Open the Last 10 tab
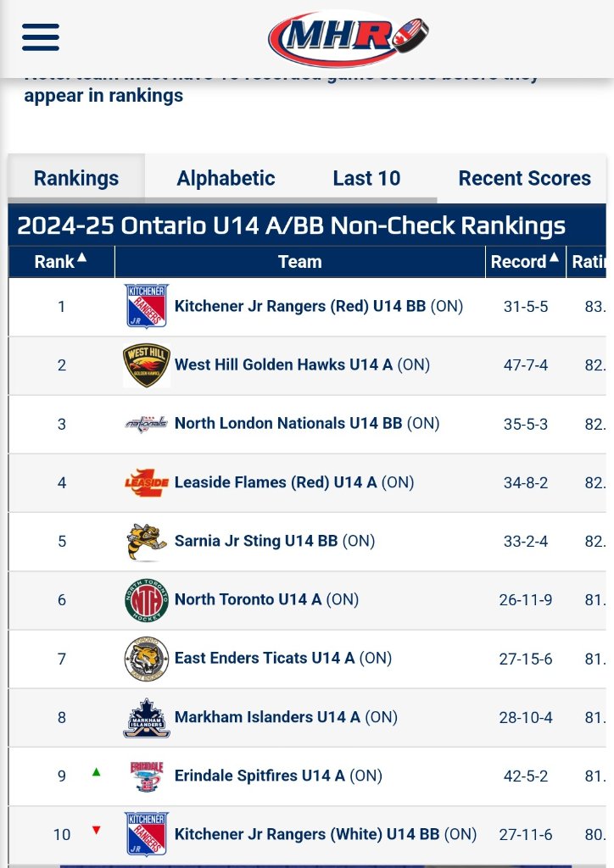Image resolution: width=614 pixels, height=868 pixels. pyautogui.click(x=366, y=178)
